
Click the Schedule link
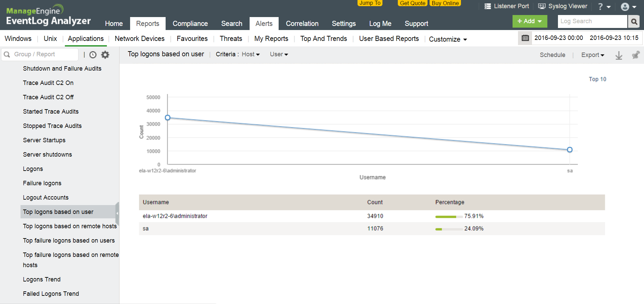552,55
